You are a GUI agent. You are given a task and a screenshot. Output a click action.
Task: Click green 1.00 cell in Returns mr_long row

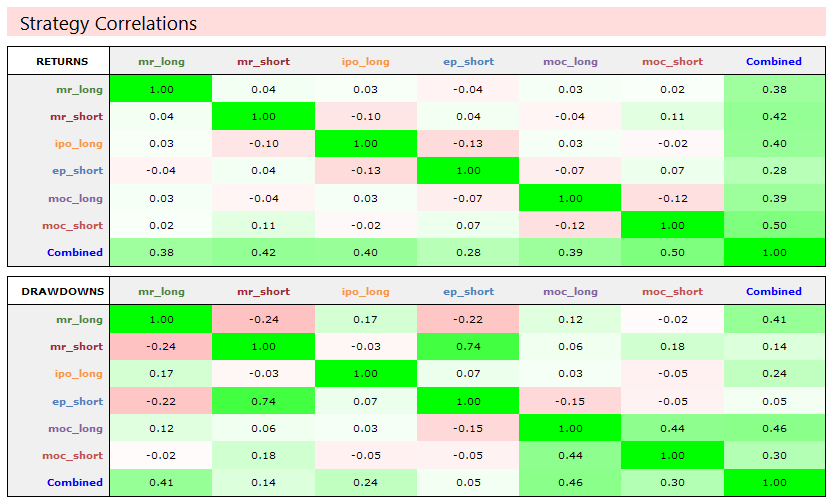(x=161, y=89)
